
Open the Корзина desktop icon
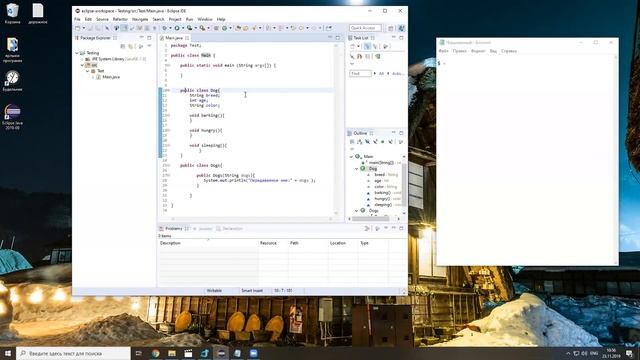(x=12, y=13)
